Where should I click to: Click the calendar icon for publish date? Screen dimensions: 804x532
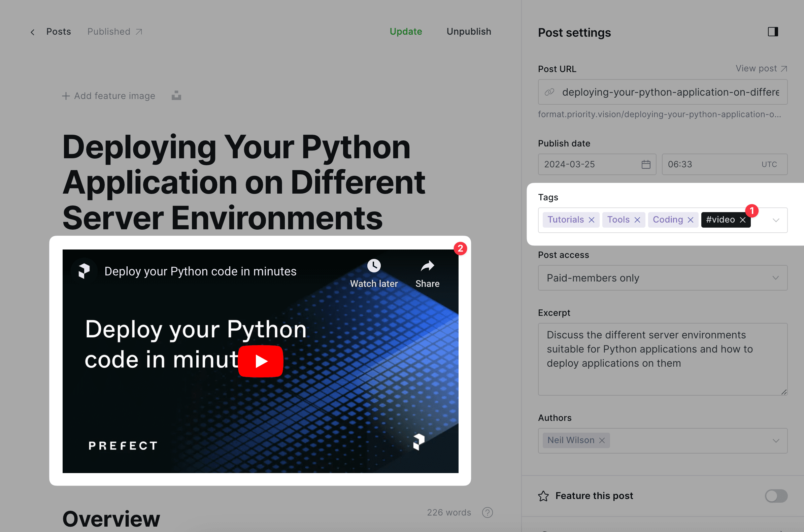point(645,164)
